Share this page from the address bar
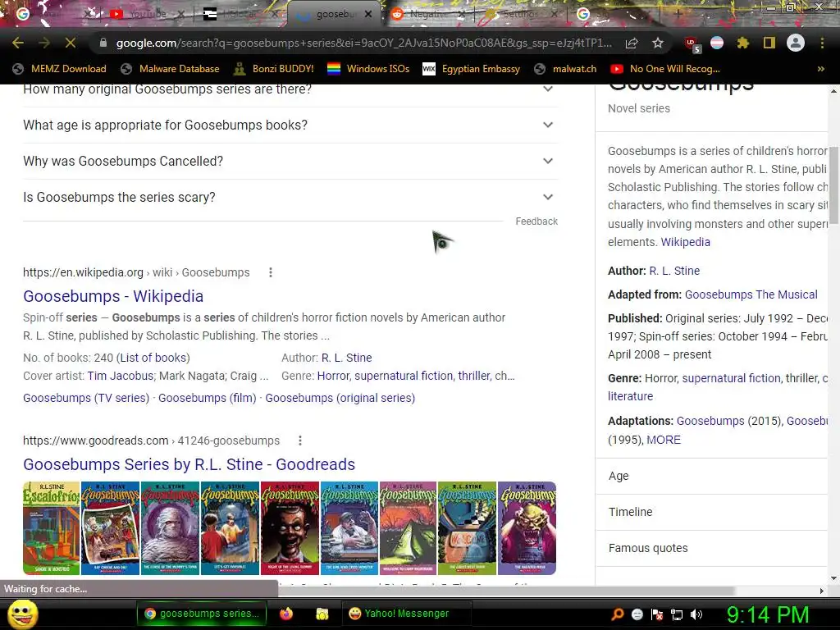 [632, 43]
